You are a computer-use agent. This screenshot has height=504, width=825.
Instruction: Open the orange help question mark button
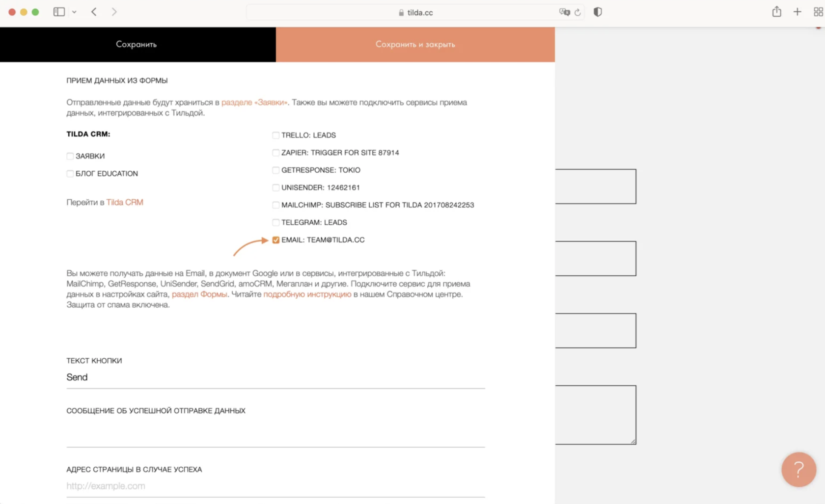[x=798, y=469]
